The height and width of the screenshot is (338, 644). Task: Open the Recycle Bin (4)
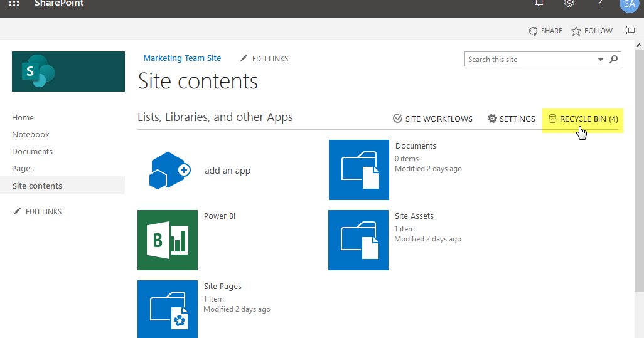point(583,119)
